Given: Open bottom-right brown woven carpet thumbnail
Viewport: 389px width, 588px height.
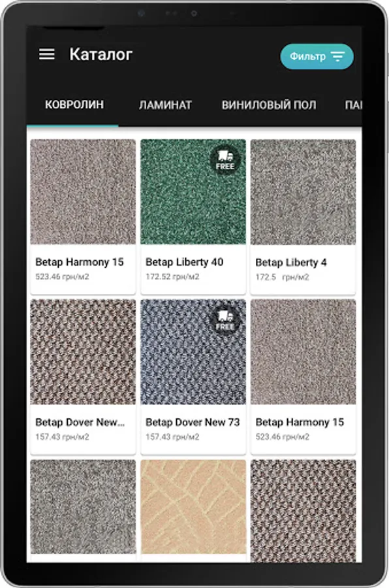Looking at the screenshot, I should point(303,511).
